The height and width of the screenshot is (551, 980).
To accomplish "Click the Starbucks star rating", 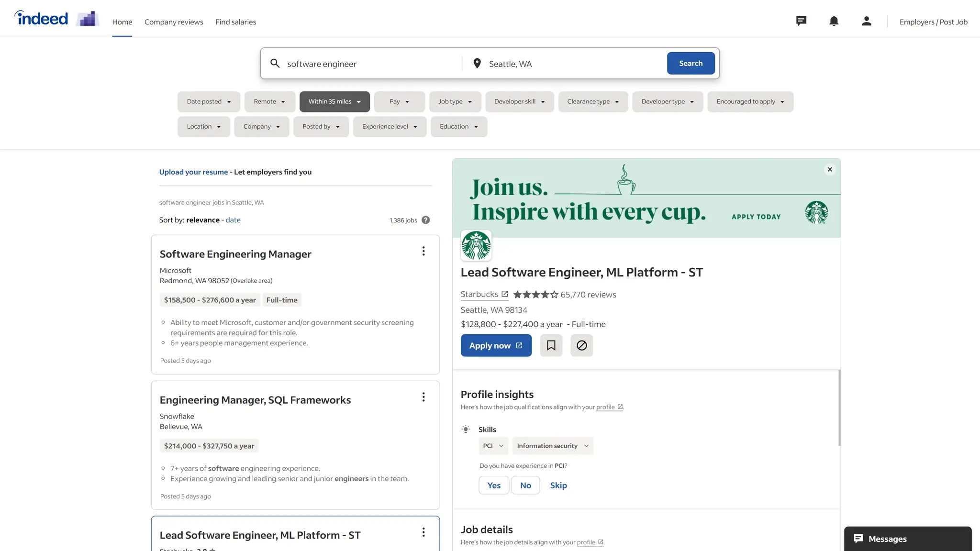I will 535,295.
